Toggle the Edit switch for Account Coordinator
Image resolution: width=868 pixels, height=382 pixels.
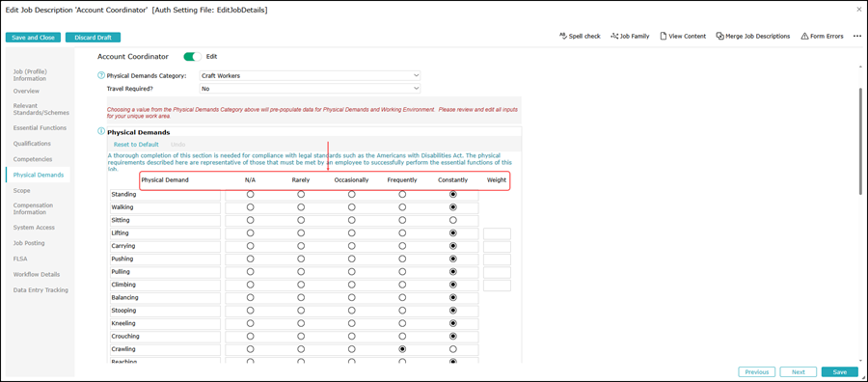pos(193,57)
